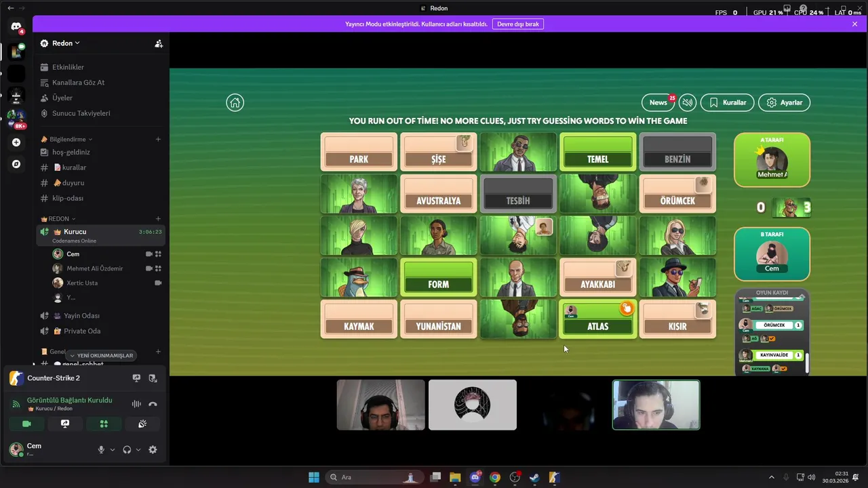868x488 pixels.
Task: Open voice noise suppression waveform icon
Action: click(136, 404)
